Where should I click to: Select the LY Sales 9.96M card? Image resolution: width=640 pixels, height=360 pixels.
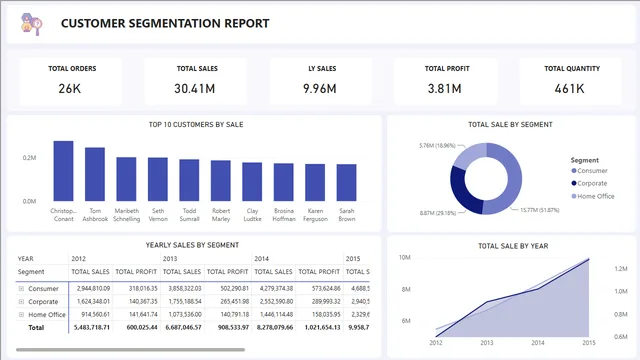click(x=321, y=81)
